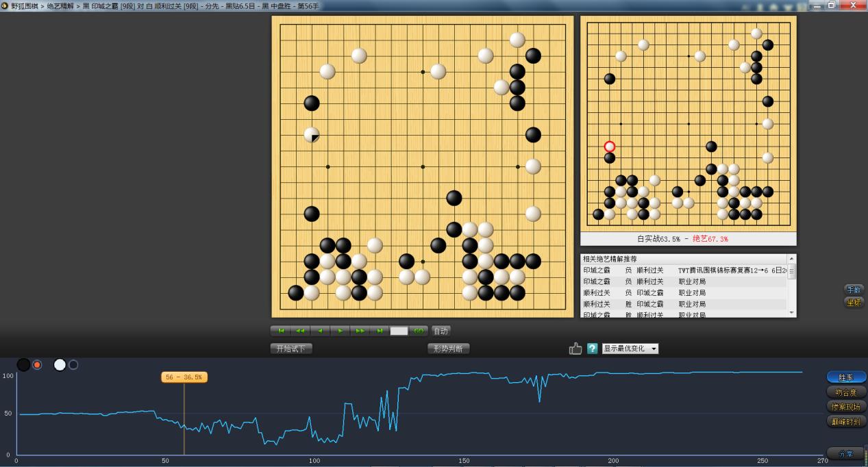Image resolution: width=868 pixels, height=467 pixels.
Task: Step forward one move
Action: coord(340,331)
